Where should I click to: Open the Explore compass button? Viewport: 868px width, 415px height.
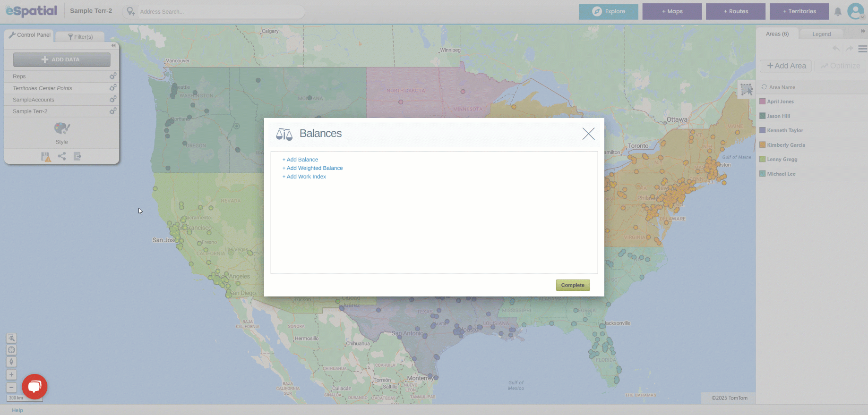[x=608, y=11]
